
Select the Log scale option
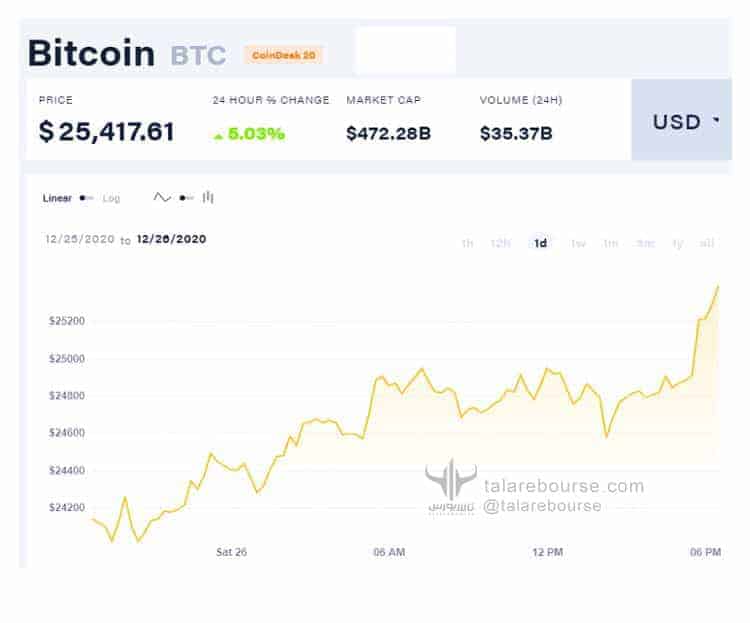coord(111,199)
